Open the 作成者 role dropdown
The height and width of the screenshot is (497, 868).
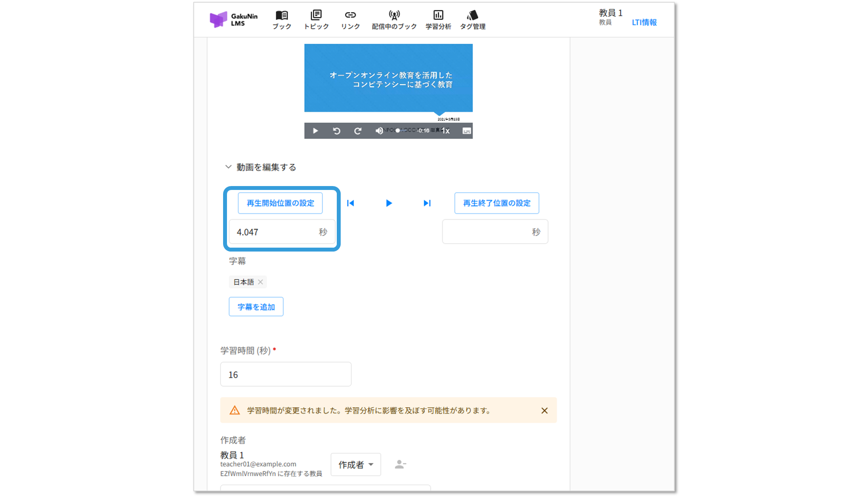click(x=355, y=464)
